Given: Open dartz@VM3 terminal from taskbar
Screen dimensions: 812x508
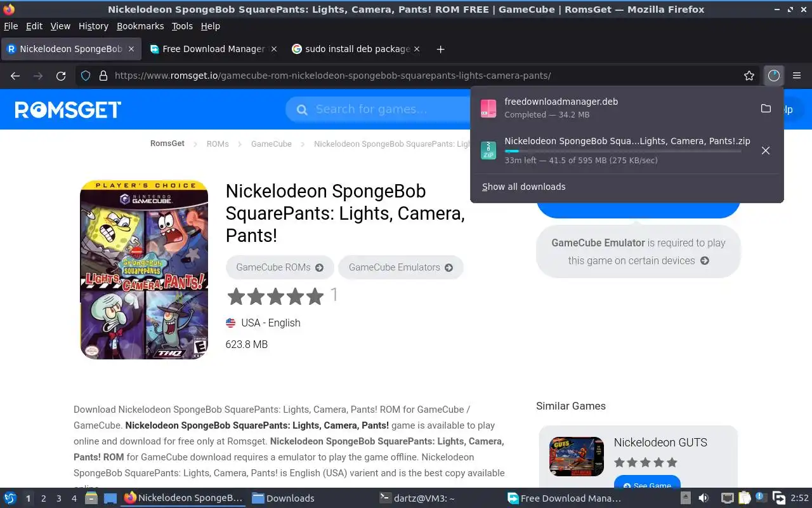Looking at the screenshot, I should point(417,498).
